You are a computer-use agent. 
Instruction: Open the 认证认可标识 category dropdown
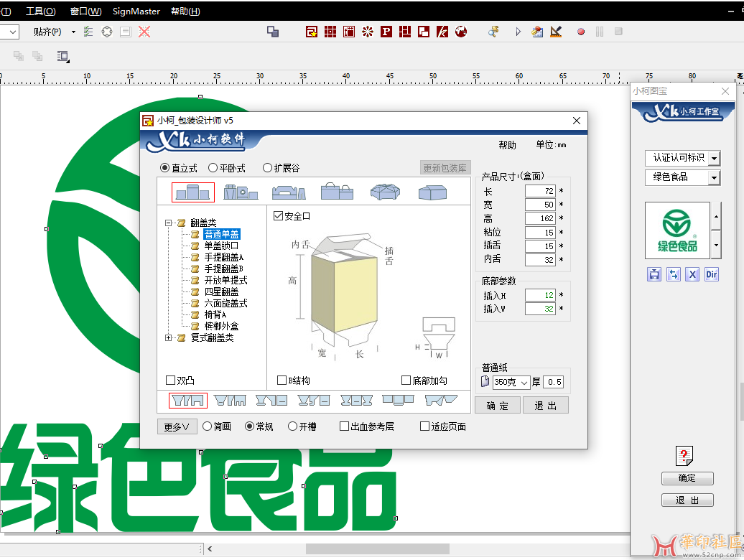[714, 158]
